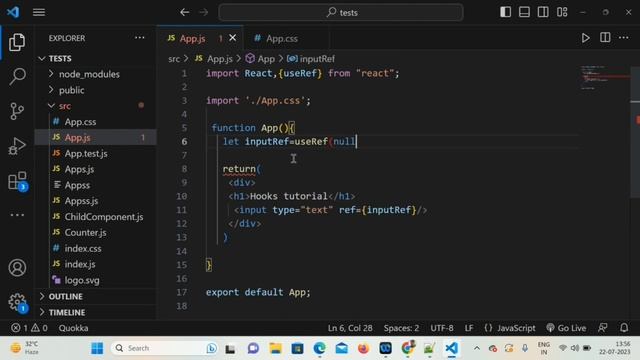Open Microsoft Edge from the taskbar

coord(320,348)
